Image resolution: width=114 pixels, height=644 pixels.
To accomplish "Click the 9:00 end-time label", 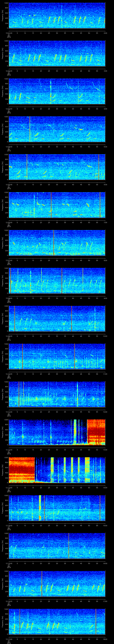I will click(x=105, y=298).
